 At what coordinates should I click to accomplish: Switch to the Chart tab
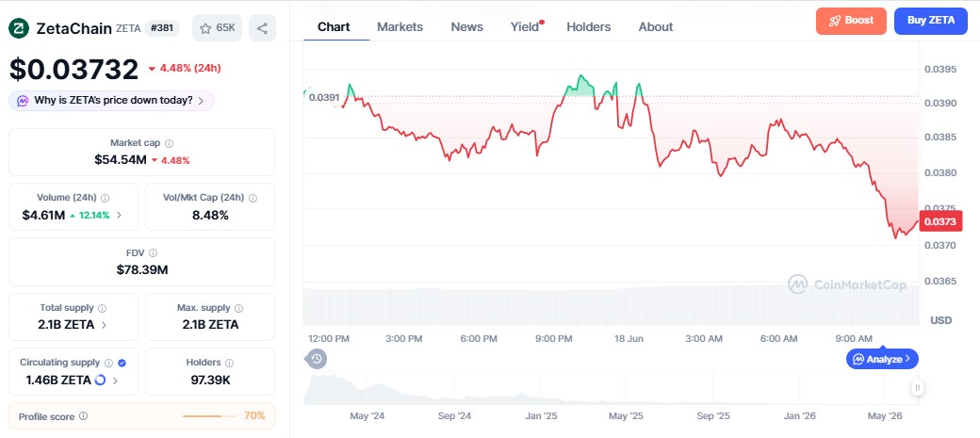tap(334, 27)
